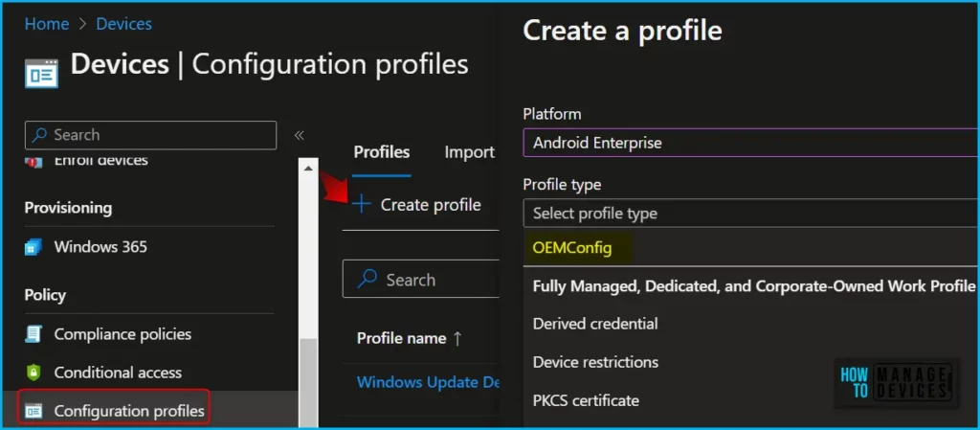The width and height of the screenshot is (980, 430).
Task: Click the Home breadcrumb link
Action: pyautogui.click(x=46, y=24)
